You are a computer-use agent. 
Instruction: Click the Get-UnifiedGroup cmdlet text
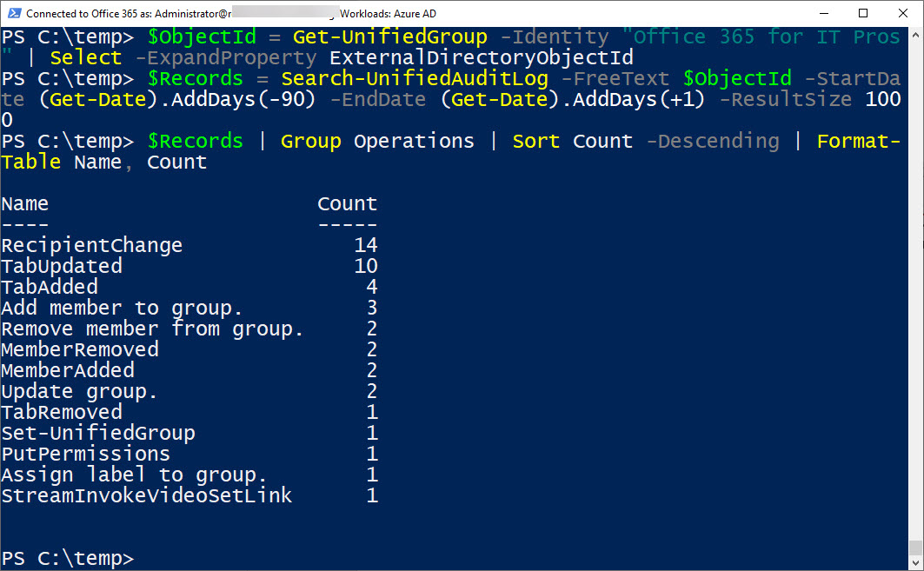[389, 37]
